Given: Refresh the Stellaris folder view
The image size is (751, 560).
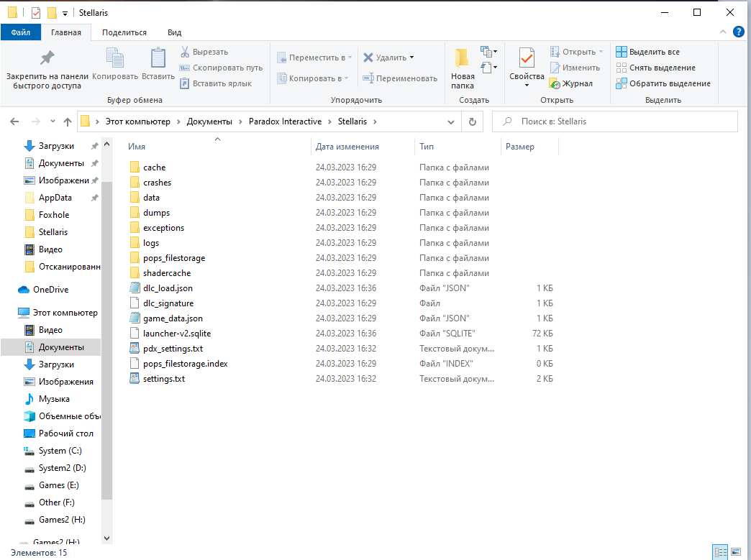Looking at the screenshot, I should [472, 121].
